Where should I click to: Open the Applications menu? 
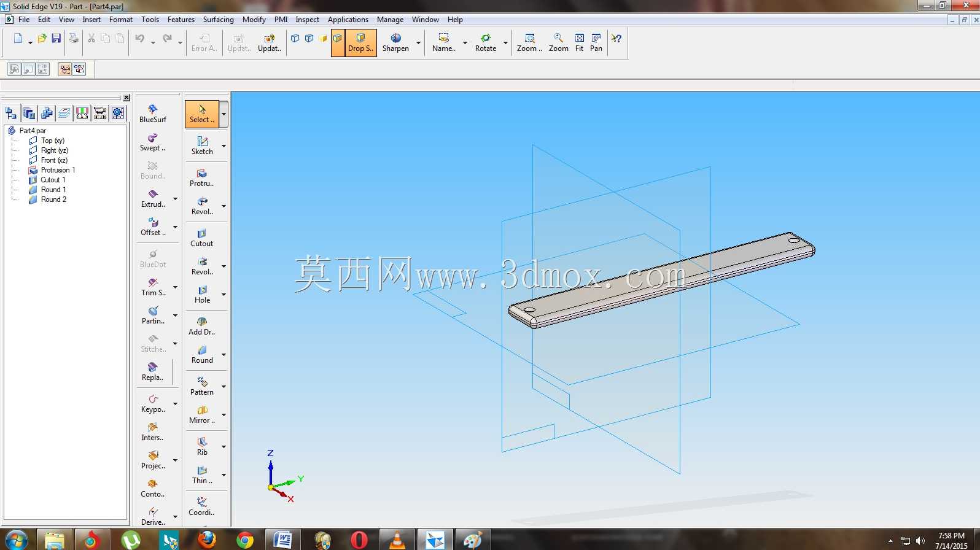pyautogui.click(x=348, y=20)
